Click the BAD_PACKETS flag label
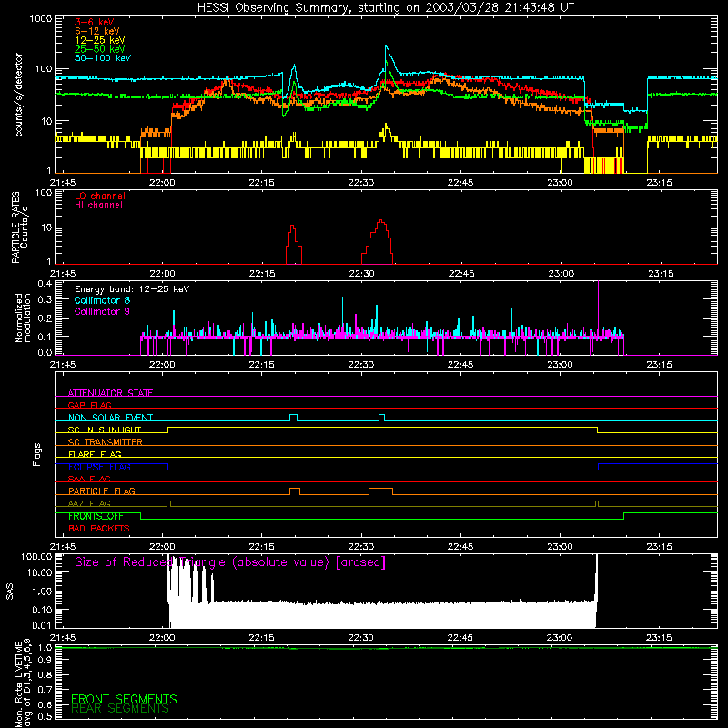The image size is (728, 728). (x=99, y=528)
